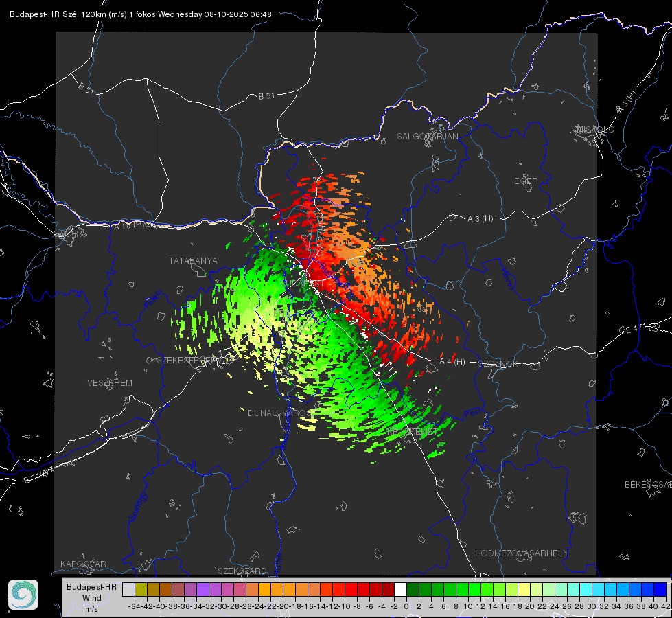Click the DUNAÚJVÁROS city label
The image size is (672, 618).
pyautogui.click(x=278, y=413)
